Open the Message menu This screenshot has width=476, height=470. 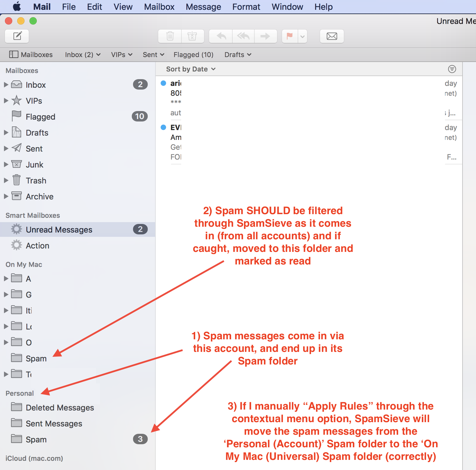204,7
